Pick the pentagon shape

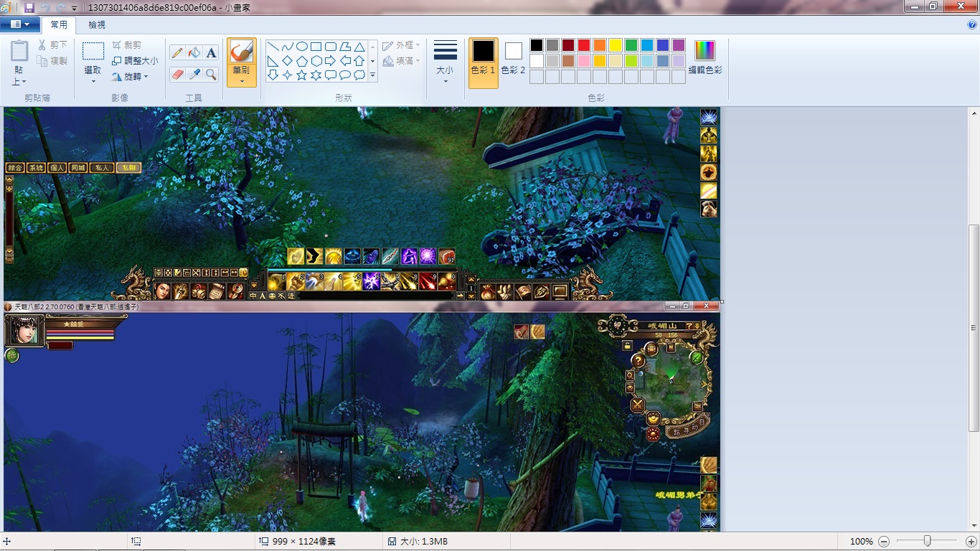pyautogui.click(x=302, y=61)
